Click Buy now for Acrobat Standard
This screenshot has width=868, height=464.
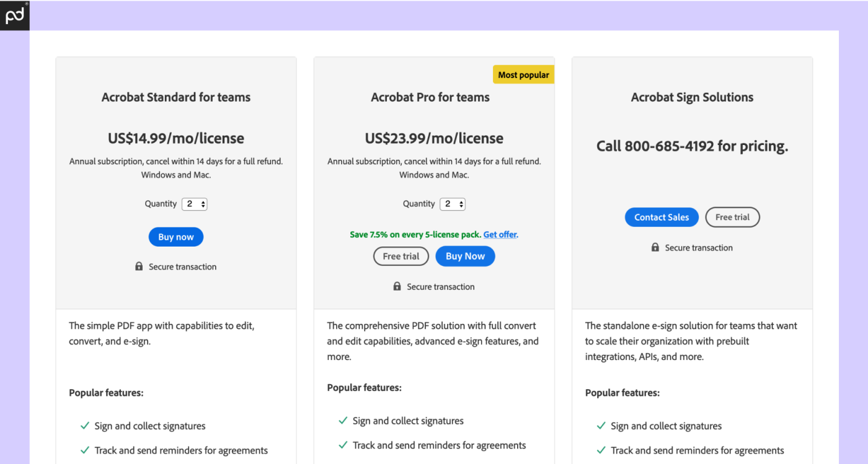pos(175,237)
